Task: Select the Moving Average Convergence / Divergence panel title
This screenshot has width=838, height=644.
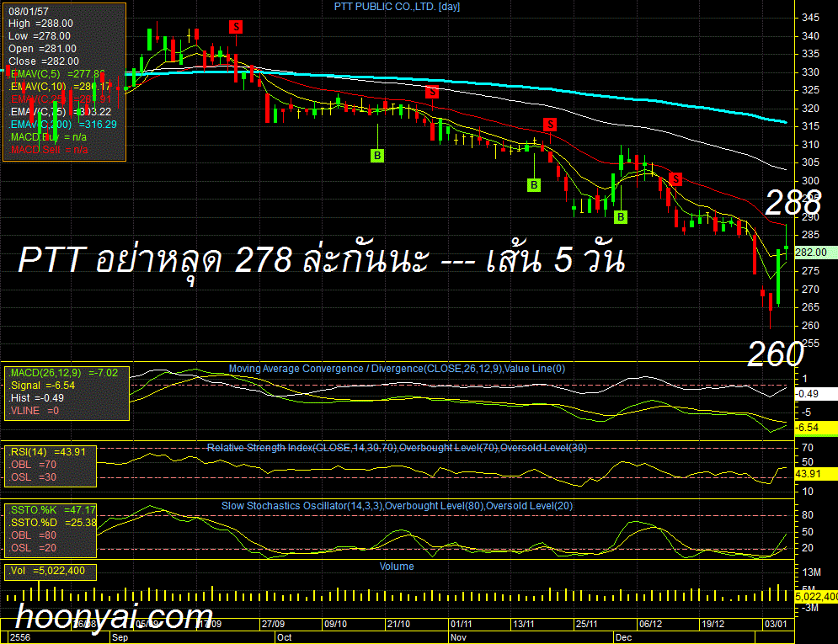Action: point(397,369)
